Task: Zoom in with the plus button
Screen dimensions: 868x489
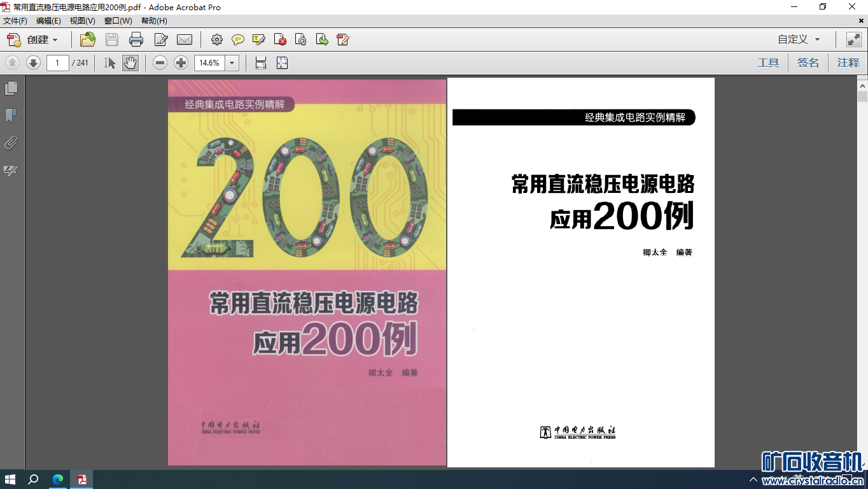Action: point(181,63)
